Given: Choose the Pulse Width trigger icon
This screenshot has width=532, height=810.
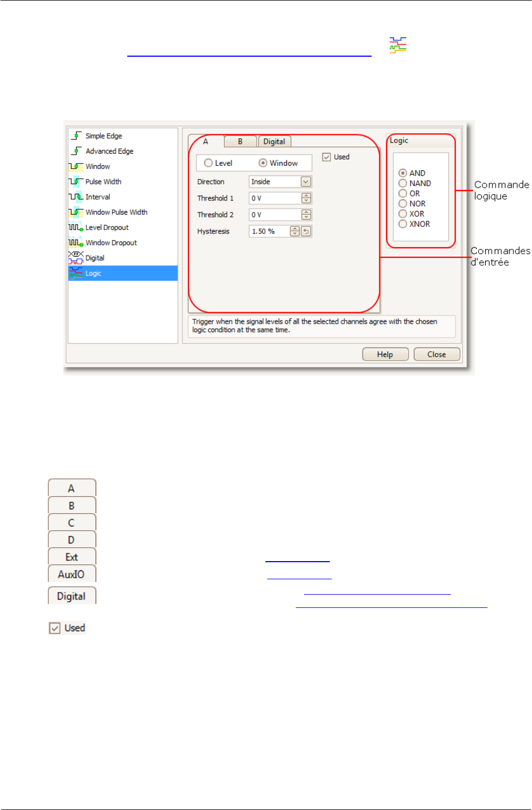Looking at the screenshot, I should [76, 182].
